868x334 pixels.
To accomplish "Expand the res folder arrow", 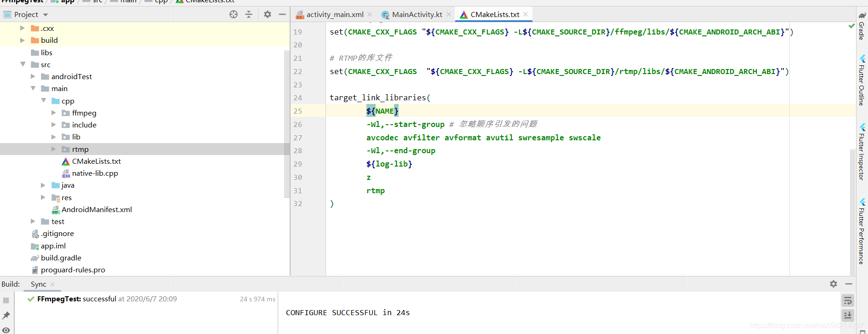I will (x=43, y=197).
